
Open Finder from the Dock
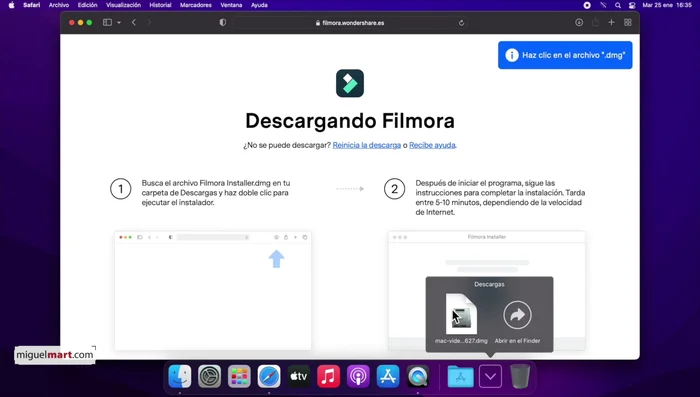click(180, 376)
